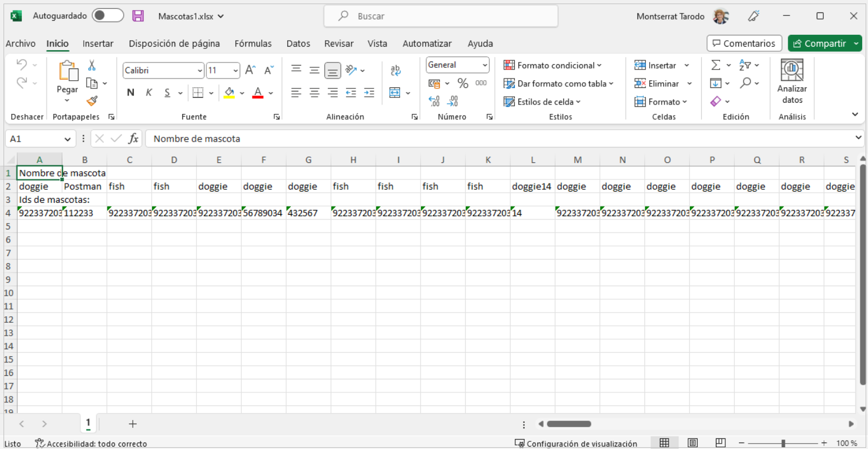Switch to the Fórmulas ribbon tab
This screenshot has height=449, width=868.
pyautogui.click(x=253, y=43)
